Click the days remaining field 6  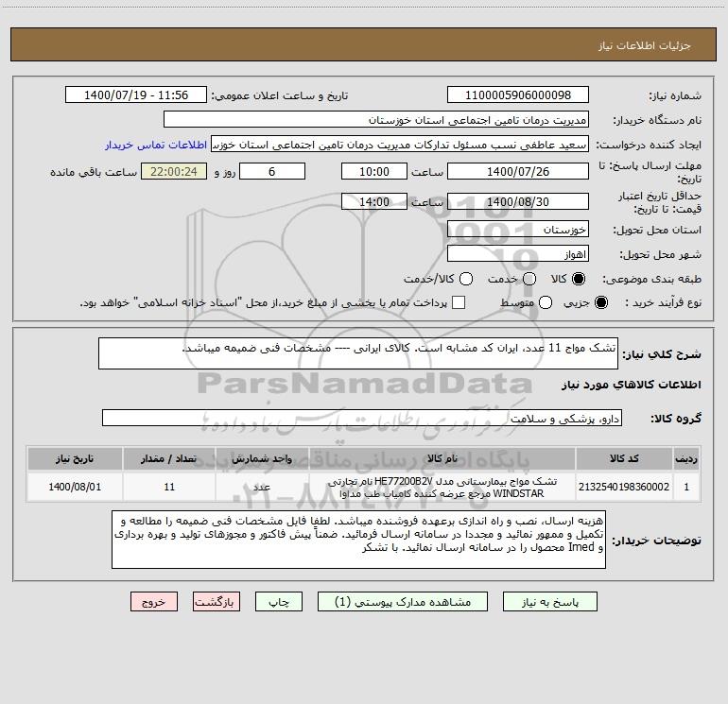point(272,172)
